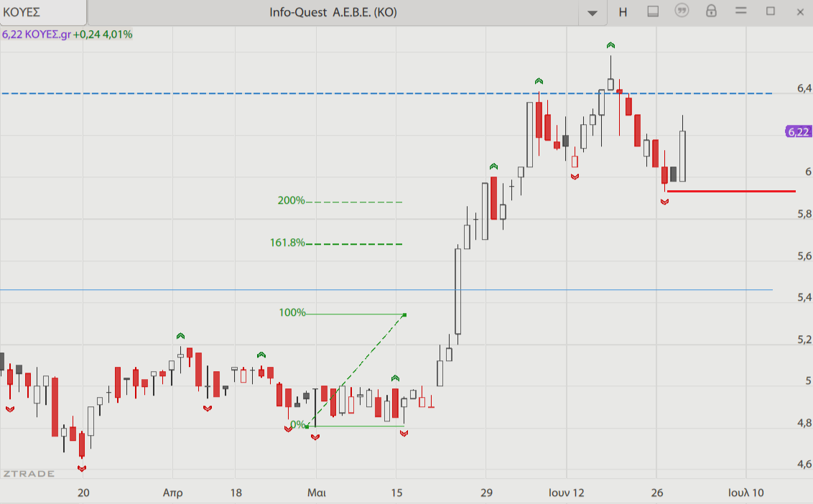
Task: Click the 200% Fibonacci level label
Action: point(291,201)
